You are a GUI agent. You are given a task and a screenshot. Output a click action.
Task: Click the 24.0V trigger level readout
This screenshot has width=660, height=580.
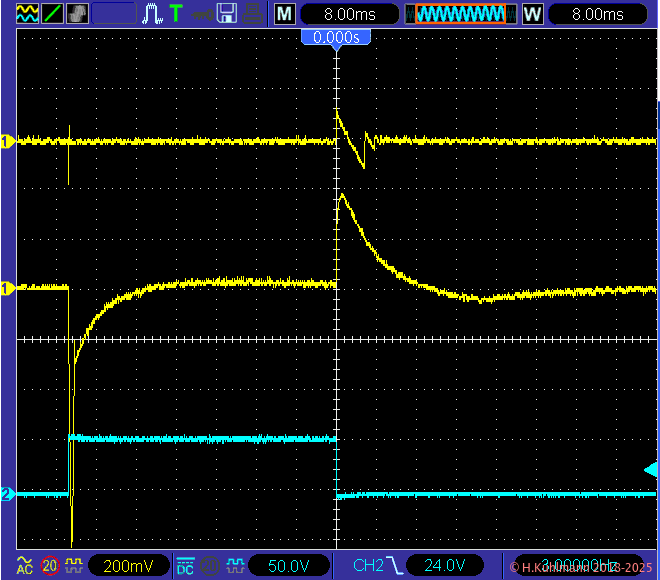(x=452, y=566)
